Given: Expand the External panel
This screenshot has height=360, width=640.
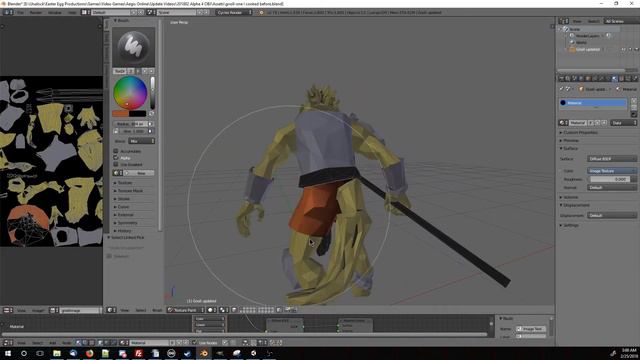Looking at the screenshot, I should (125, 215).
